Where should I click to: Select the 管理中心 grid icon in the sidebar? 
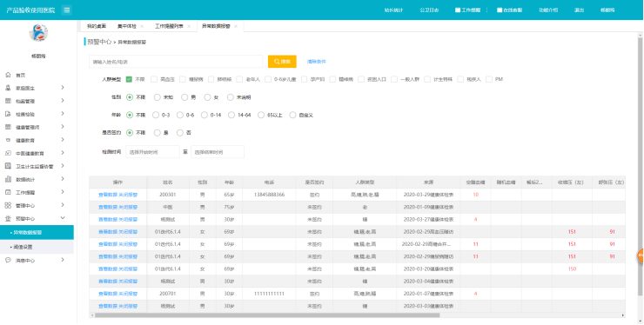pyautogui.click(x=8, y=205)
